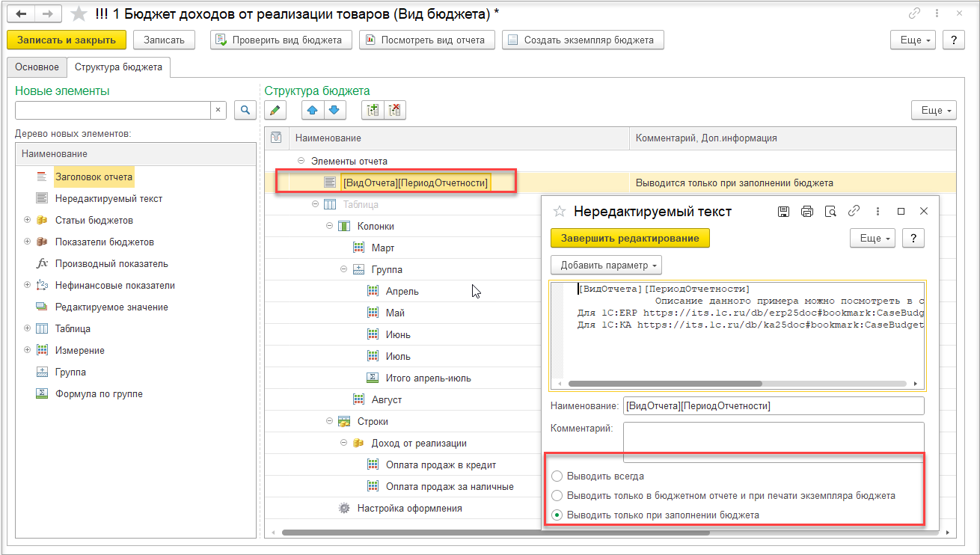Screen dimensions: 980x555
Task: Delete selected structure element
Action: pyautogui.click(x=394, y=111)
